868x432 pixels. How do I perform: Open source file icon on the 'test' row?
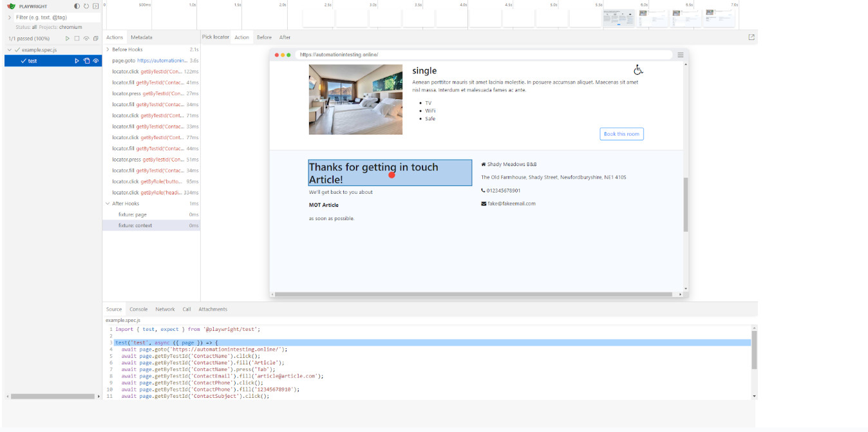coord(86,61)
